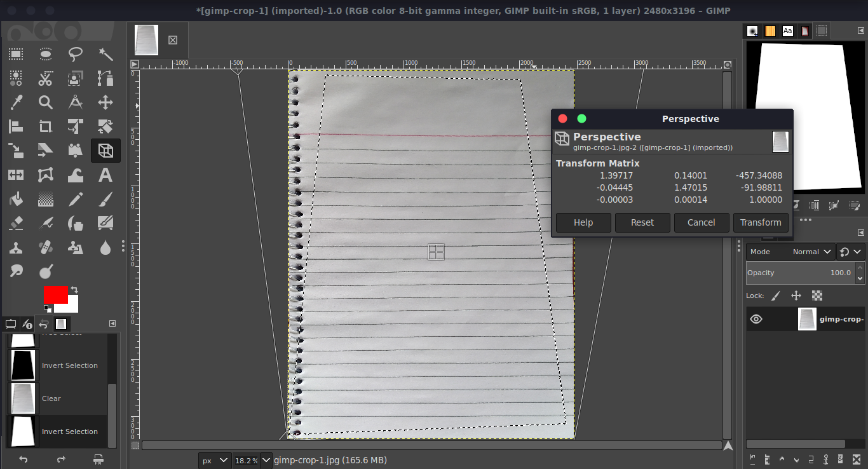868x469 pixels.
Task: Undo last action in Undo History panel
Action: pos(24,459)
